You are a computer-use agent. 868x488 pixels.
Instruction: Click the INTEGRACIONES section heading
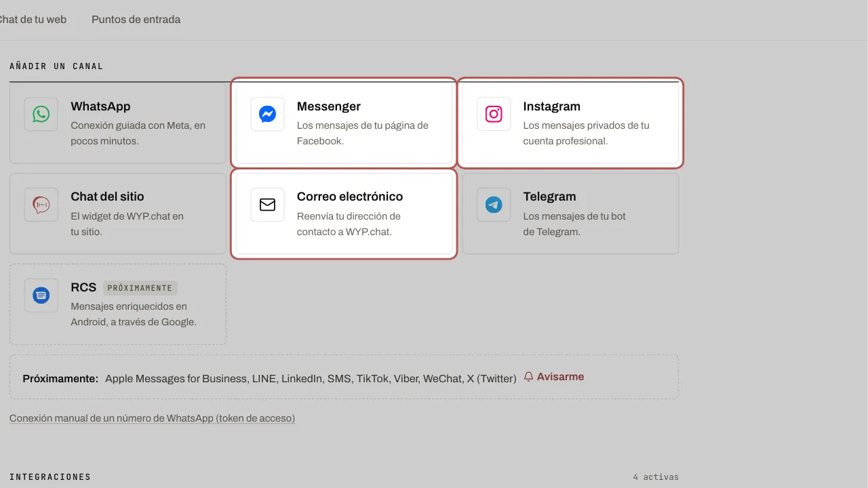point(50,477)
